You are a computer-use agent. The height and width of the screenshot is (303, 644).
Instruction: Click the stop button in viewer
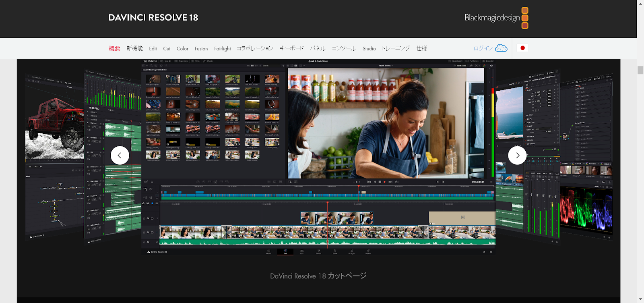point(380,182)
